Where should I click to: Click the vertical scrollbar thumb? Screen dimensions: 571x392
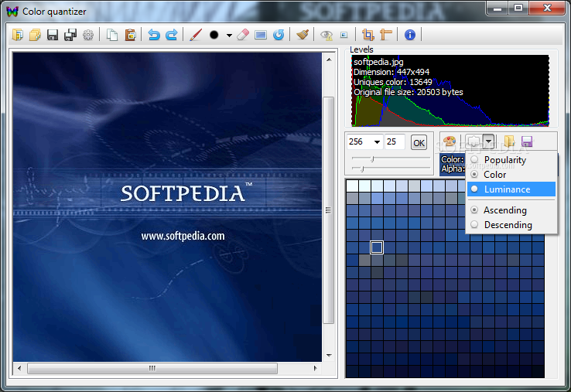click(329, 210)
